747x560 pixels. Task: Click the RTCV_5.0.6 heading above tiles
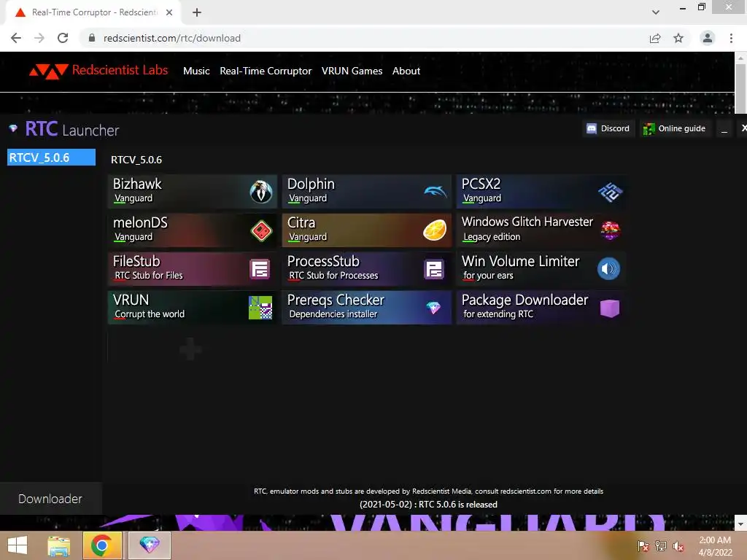click(136, 160)
